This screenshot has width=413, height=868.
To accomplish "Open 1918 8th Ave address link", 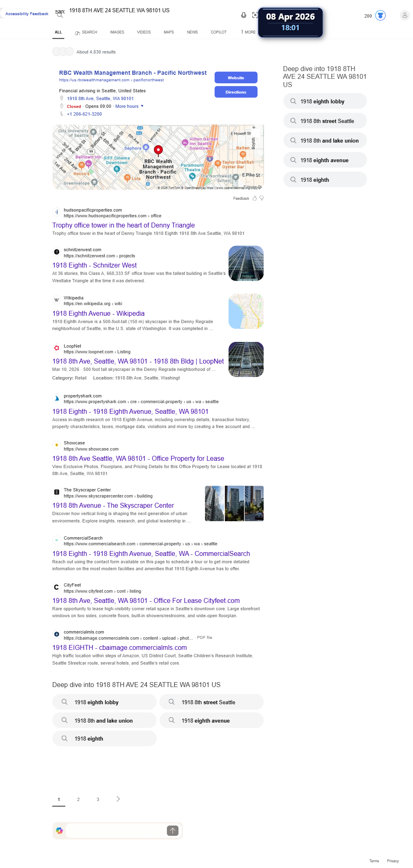I will pos(100,98).
